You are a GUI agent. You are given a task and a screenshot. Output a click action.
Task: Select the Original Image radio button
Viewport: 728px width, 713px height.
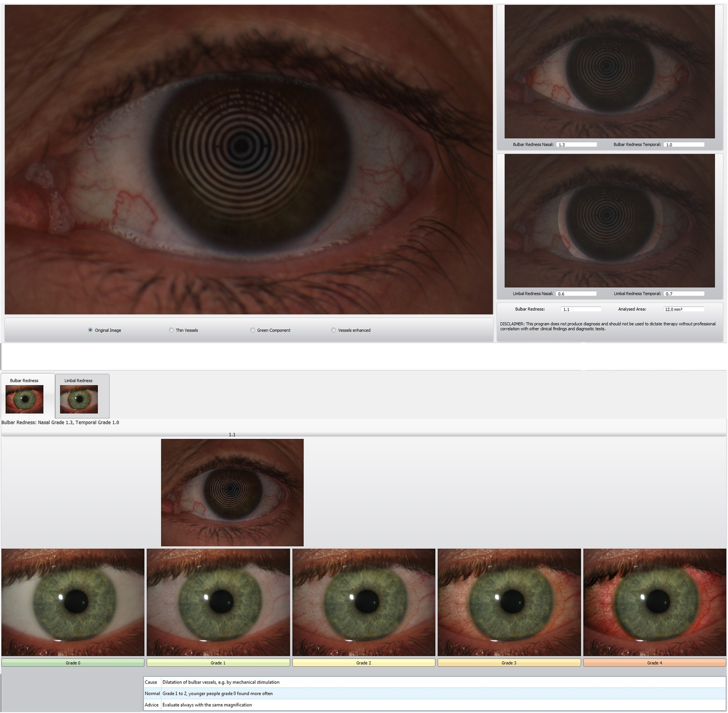coord(90,330)
